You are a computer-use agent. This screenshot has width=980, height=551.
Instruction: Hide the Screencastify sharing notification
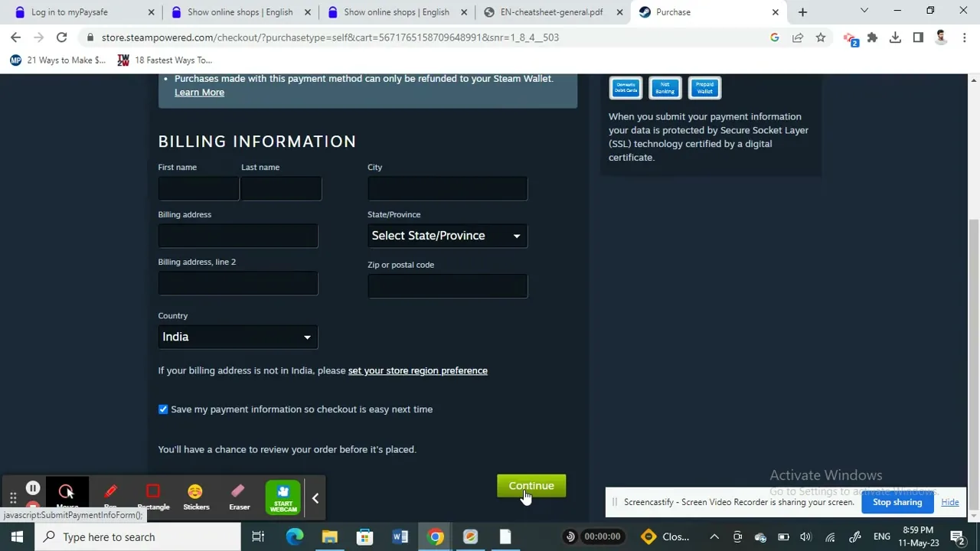click(x=949, y=502)
